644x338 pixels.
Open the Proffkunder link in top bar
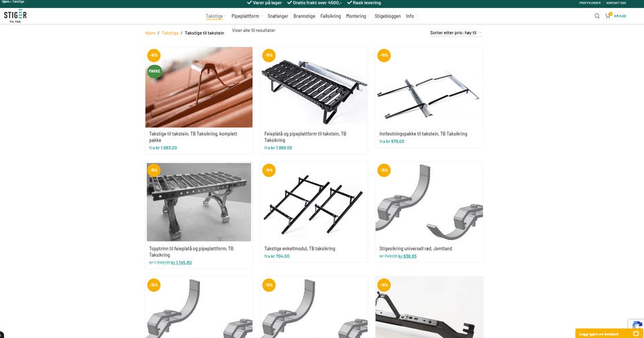pos(590,3)
